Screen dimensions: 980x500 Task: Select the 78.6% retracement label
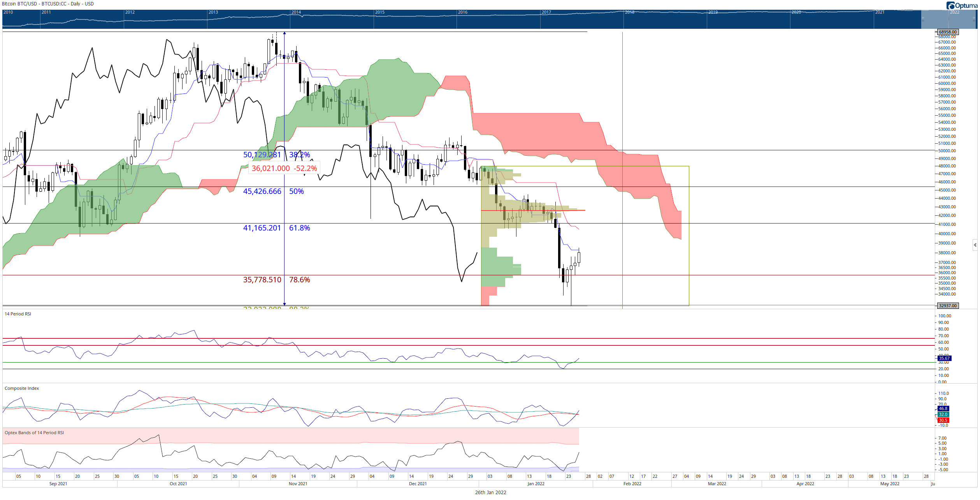tap(299, 280)
